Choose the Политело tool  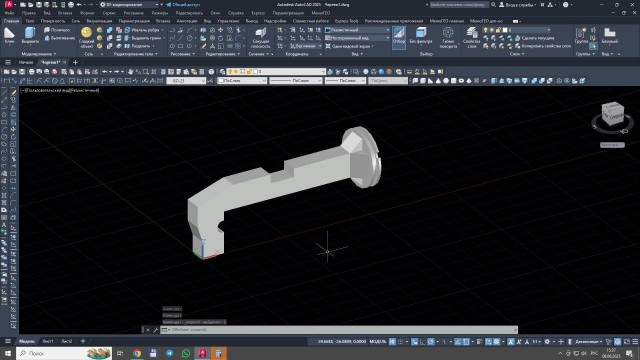[x=57, y=30]
